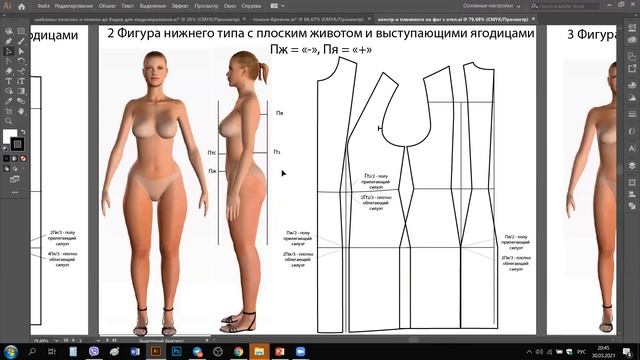
Task: Enable Draw Normal mode
Action: (6, 168)
